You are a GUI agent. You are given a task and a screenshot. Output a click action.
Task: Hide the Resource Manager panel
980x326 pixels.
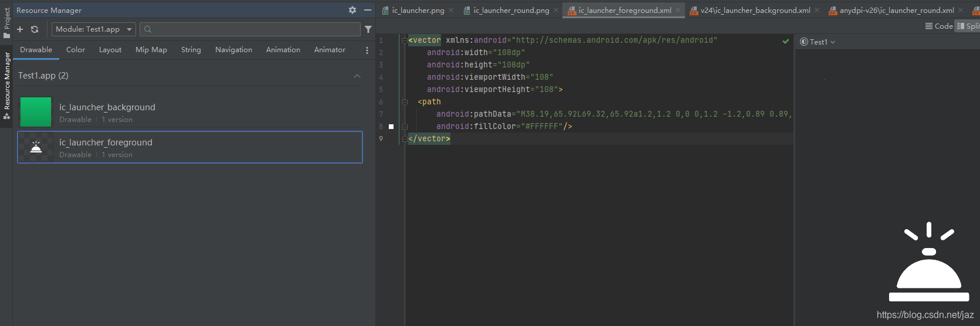368,10
